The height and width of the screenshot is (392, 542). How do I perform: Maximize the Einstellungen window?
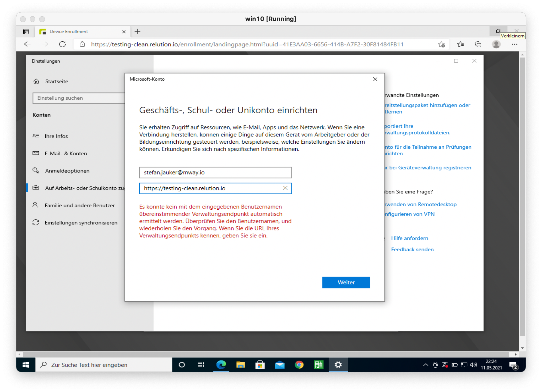[x=456, y=61]
